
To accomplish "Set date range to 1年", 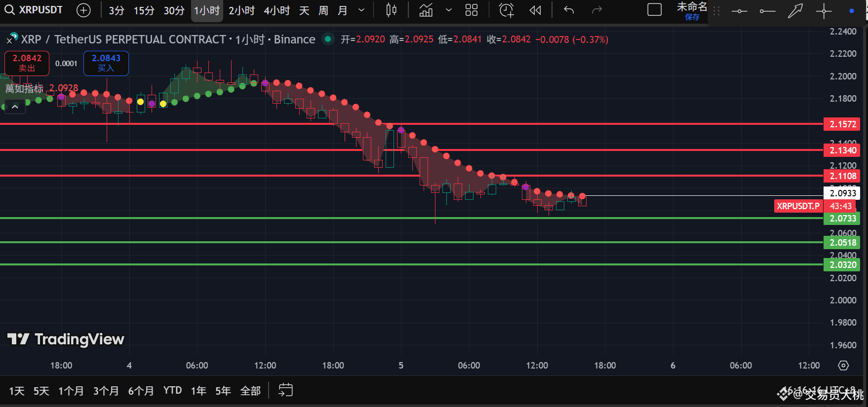I will pyautogui.click(x=198, y=391).
